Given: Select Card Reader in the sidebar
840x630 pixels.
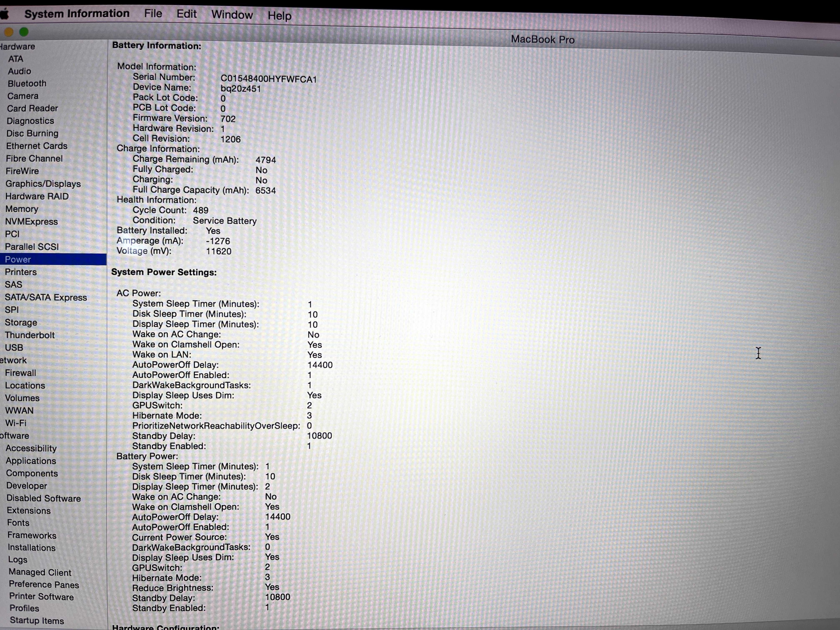Looking at the screenshot, I should coord(32,109).
